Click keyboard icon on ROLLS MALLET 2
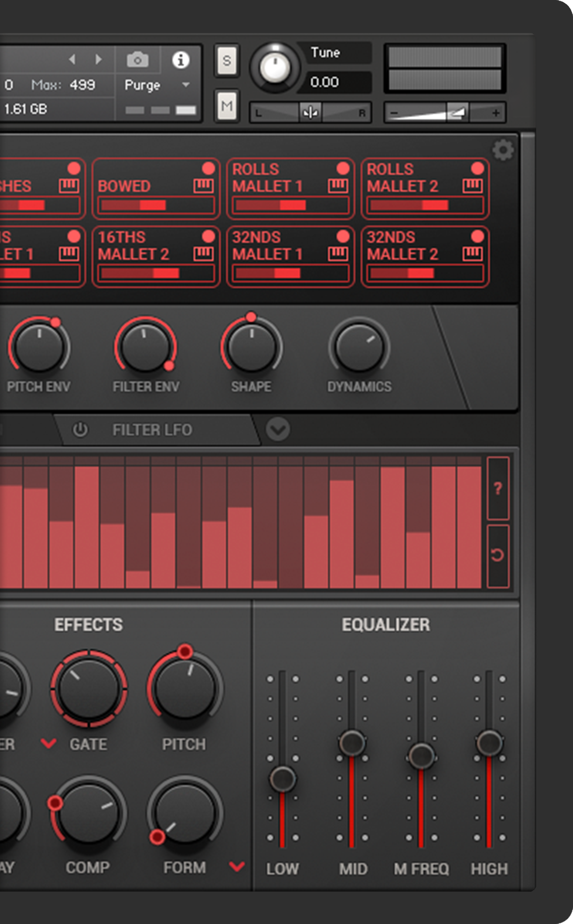Screen dimensions: 573x924 point(473,186)
